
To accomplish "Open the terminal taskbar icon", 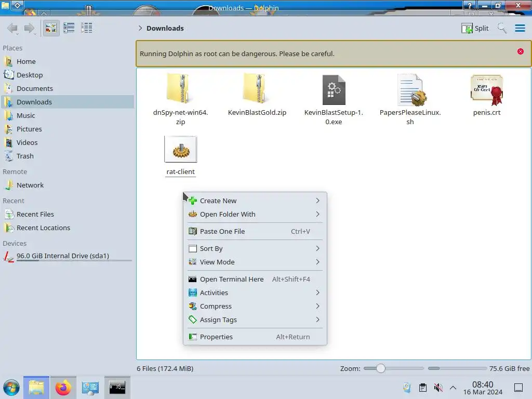I will 117,388.
